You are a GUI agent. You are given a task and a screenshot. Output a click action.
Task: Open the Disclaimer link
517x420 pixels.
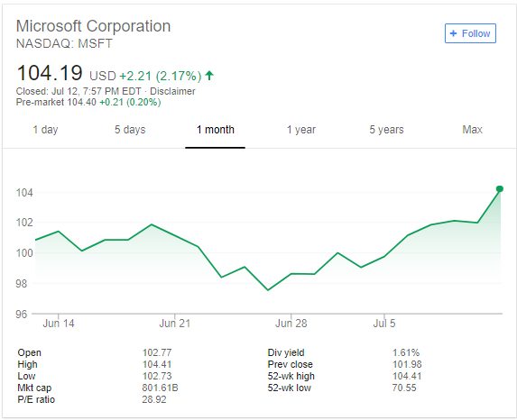click(172, 91)
